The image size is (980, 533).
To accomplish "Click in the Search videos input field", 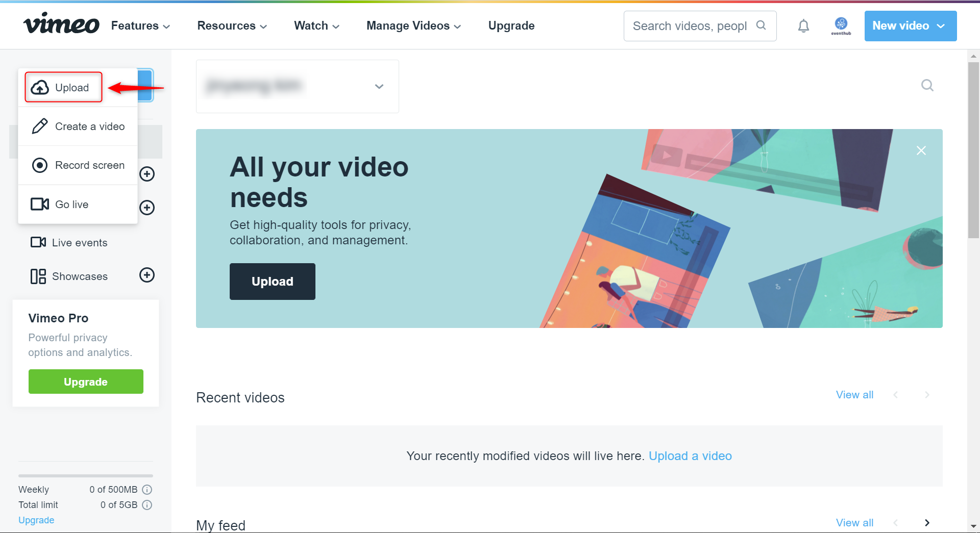I will click(690, 26).
